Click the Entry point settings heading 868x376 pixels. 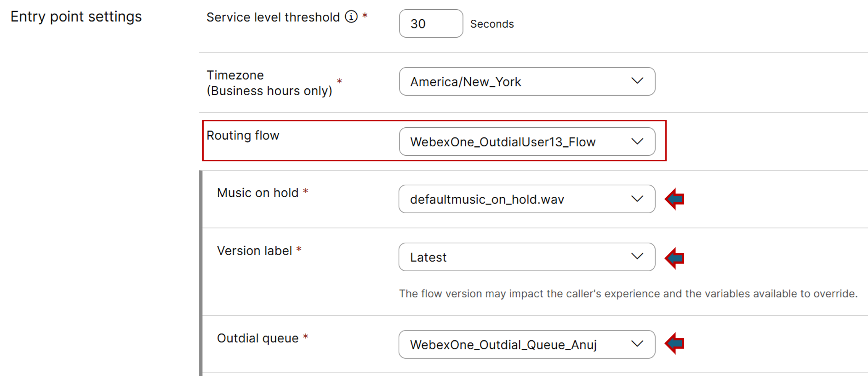pyautogui.click(x=76, y=17)
